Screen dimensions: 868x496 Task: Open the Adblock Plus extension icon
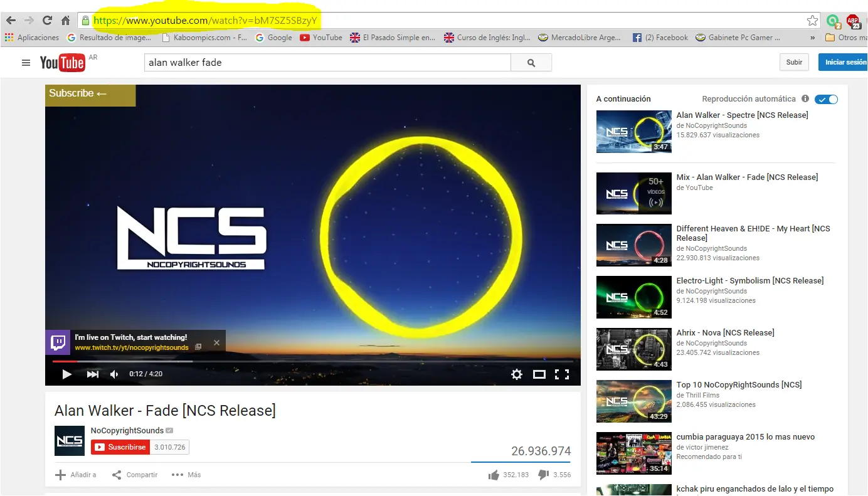coord(853,21)
